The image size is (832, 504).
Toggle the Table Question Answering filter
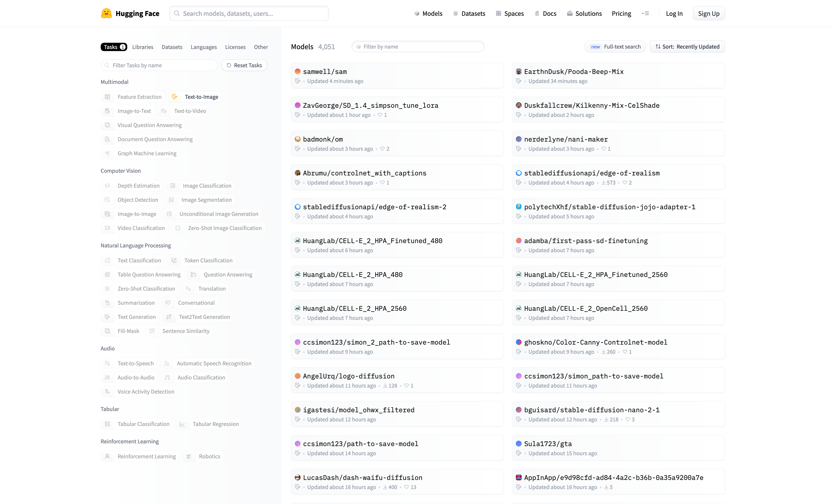(x=142, y=275)
